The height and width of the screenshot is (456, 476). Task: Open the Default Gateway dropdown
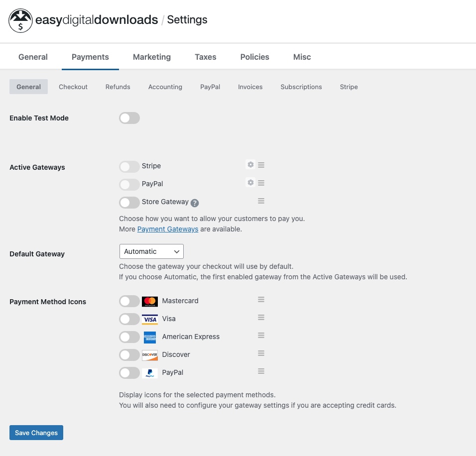pyautogui.click(x=151, y=251)
